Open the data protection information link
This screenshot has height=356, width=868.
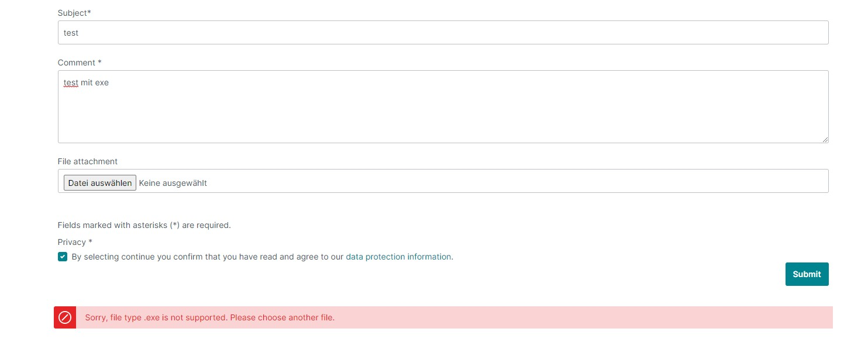[x=398, y=257]
